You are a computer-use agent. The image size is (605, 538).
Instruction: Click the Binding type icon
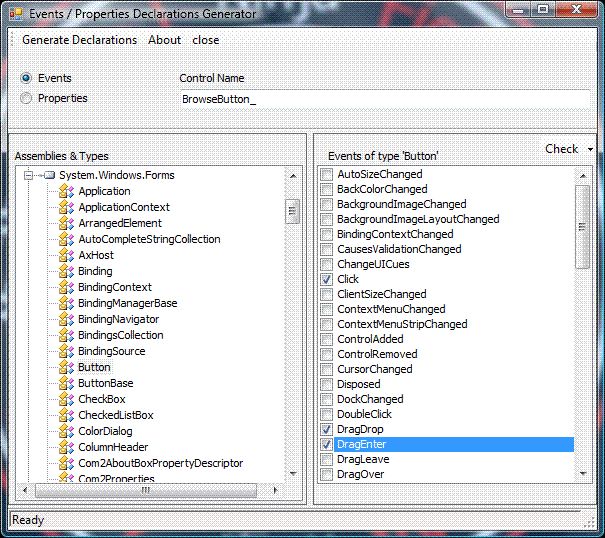click(66, 271)
